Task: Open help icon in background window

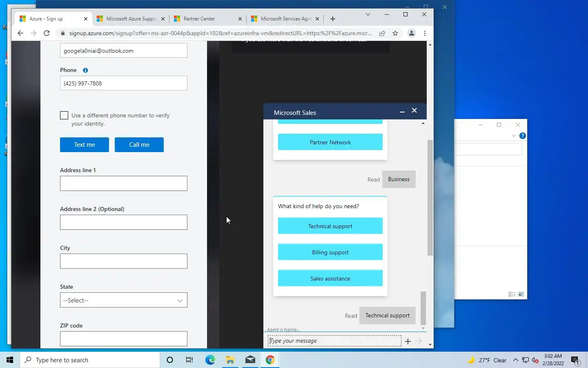Action: (x=523, y=136)
